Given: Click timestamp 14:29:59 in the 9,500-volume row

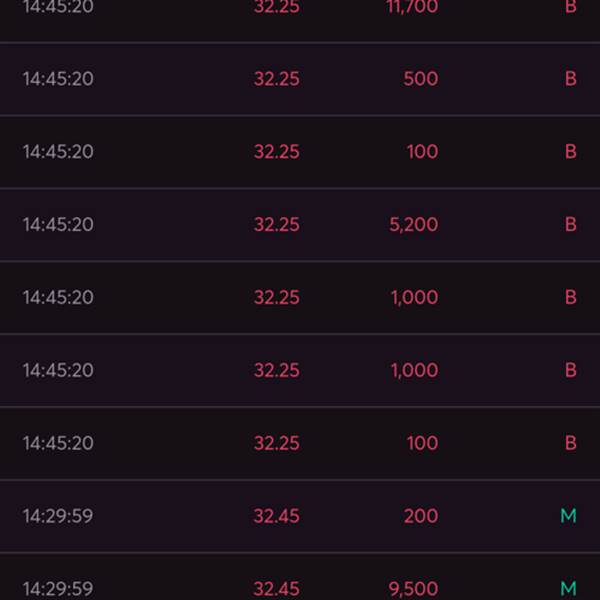Looking at the screenshot, I should (x=58, y=589).
